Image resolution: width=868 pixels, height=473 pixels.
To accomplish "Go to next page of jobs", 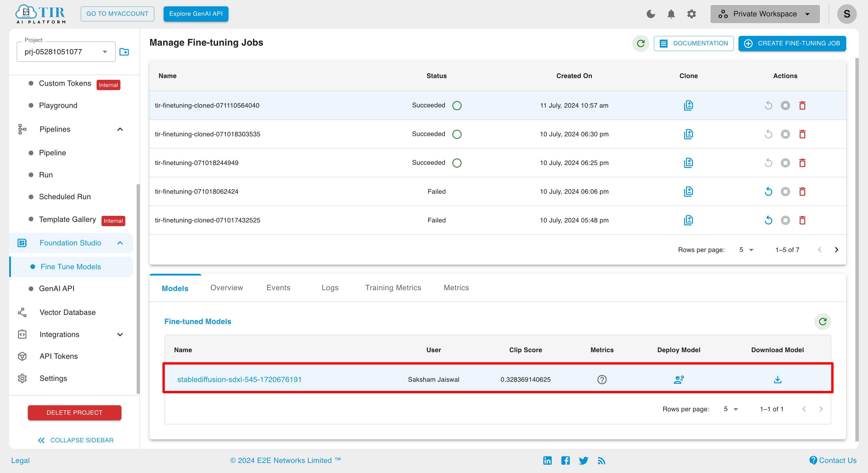I will pyautogui.click(x=836, y=250).
